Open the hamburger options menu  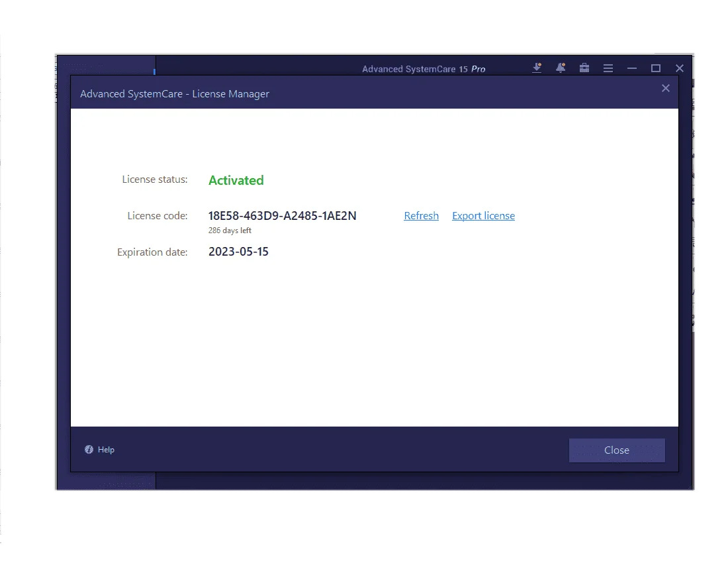pos(608,68)
